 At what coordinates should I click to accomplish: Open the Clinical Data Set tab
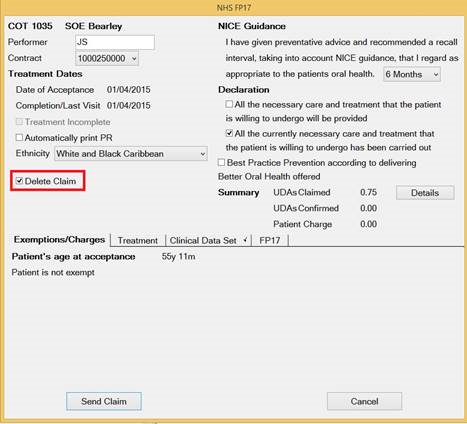point(203,240)
